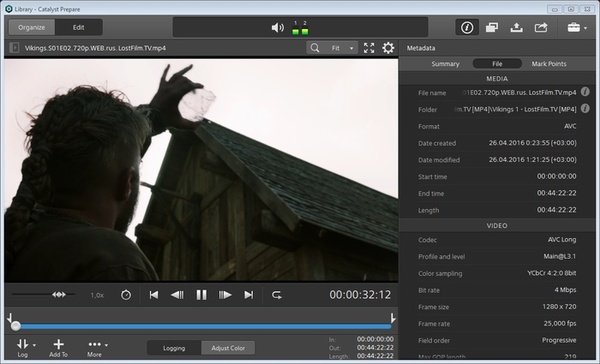Switch to Logging panel
The width and height of the screenshot is (600, 364).
tap(174, 348)
